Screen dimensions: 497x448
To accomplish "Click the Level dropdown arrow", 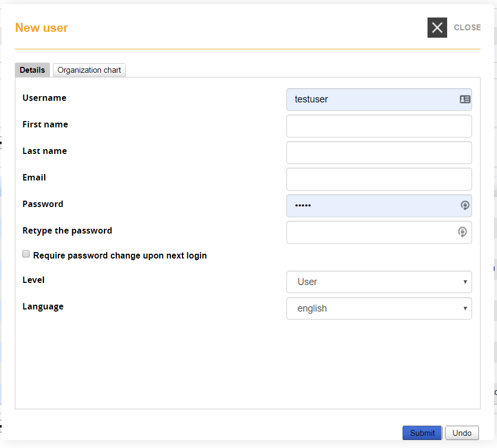I will pos(466,282).
